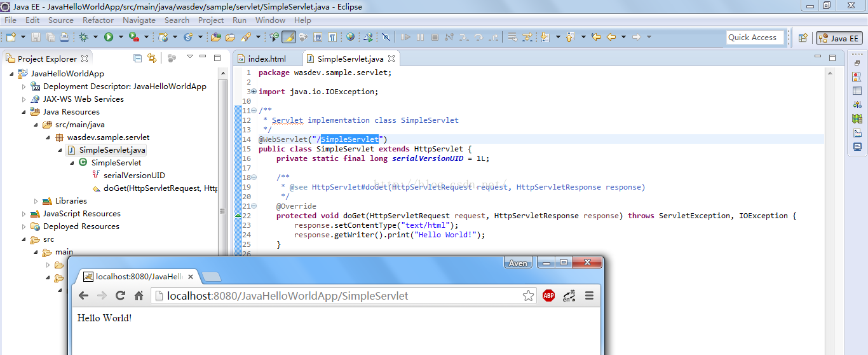Open the Refactor menu
868x355 pixels.
click(x=98, y=20)
